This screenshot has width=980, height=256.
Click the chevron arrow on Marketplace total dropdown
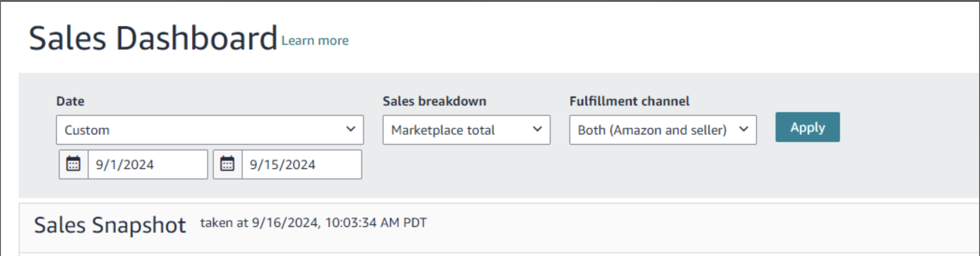point(538,129)
